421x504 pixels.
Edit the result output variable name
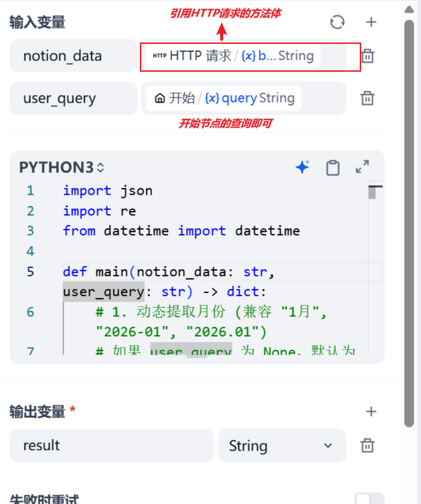(111, 446)
